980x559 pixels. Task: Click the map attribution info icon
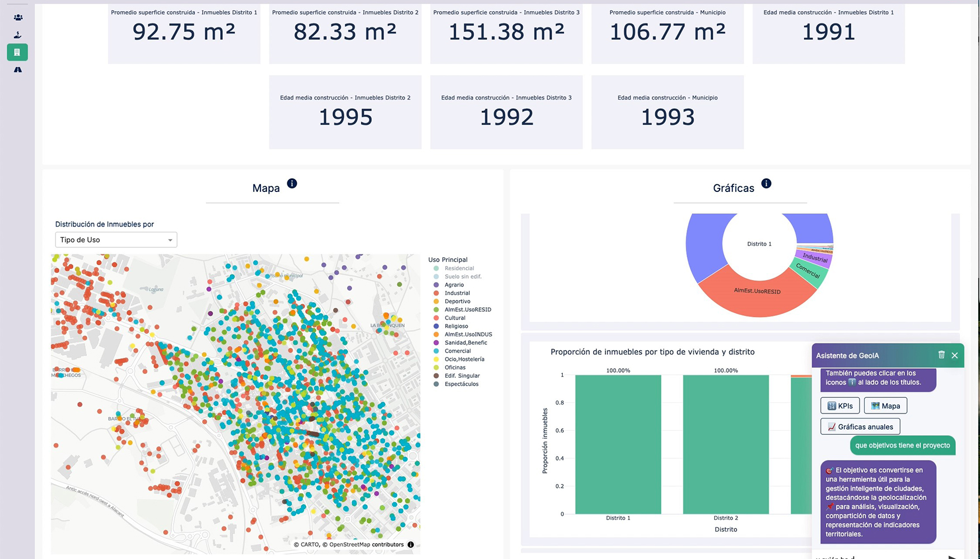[410, 544]
